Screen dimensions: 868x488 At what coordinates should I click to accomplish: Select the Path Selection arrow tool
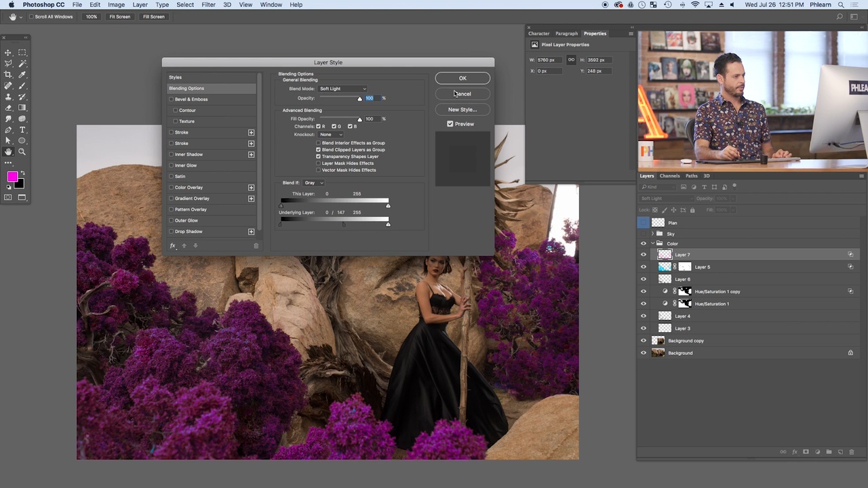coord(8,141)
